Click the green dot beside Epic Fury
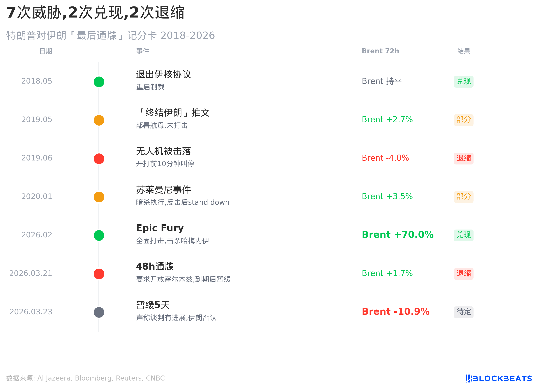 [99, 235]
